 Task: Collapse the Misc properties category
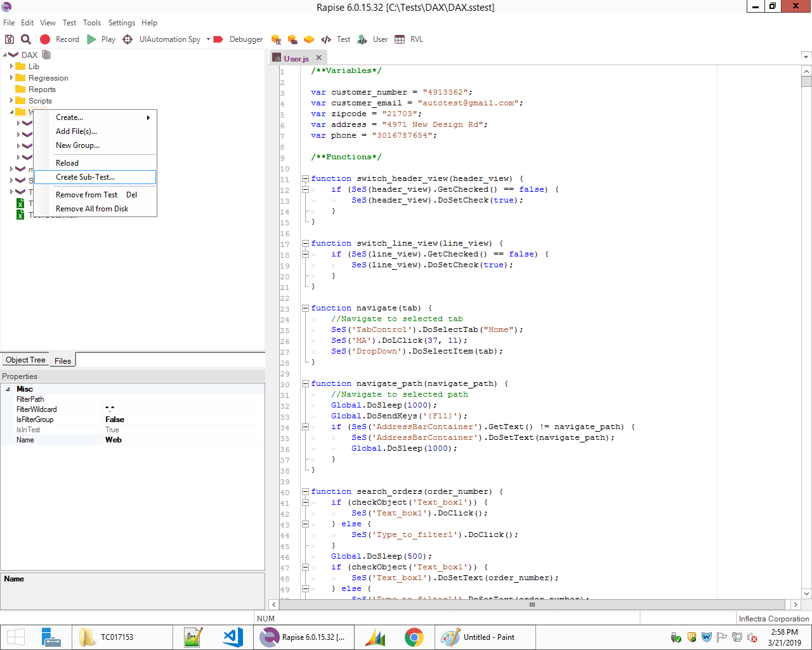tap(8, 389)
